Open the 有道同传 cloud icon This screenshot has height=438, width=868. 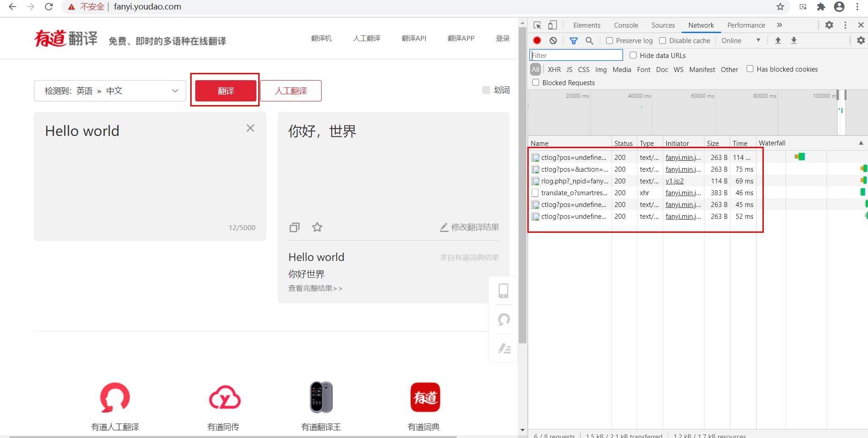(x=225, y=397)
